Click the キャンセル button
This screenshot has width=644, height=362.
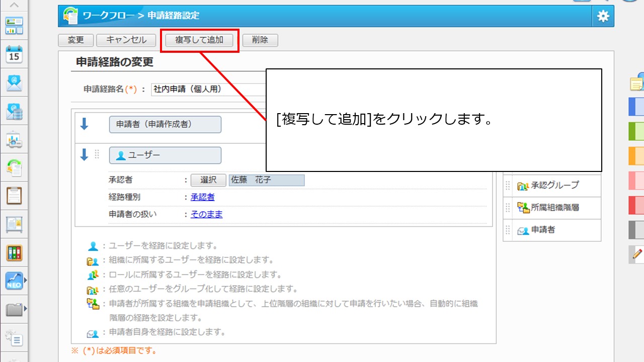tap(126, 40)
